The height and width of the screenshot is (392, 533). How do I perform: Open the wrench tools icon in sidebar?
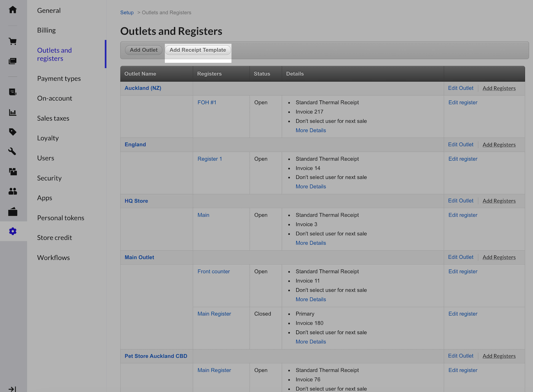13,151
